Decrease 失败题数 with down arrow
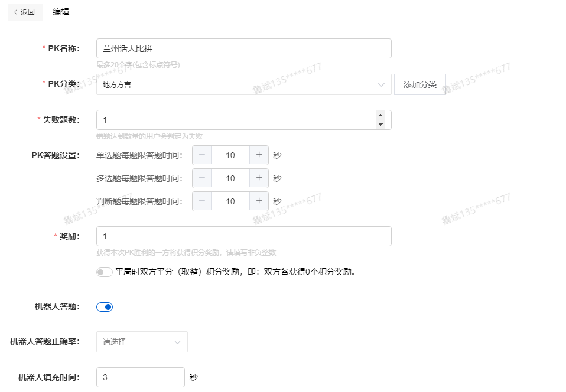The height and width of the screenshot is (392, 566). click(x=380, y=124)
